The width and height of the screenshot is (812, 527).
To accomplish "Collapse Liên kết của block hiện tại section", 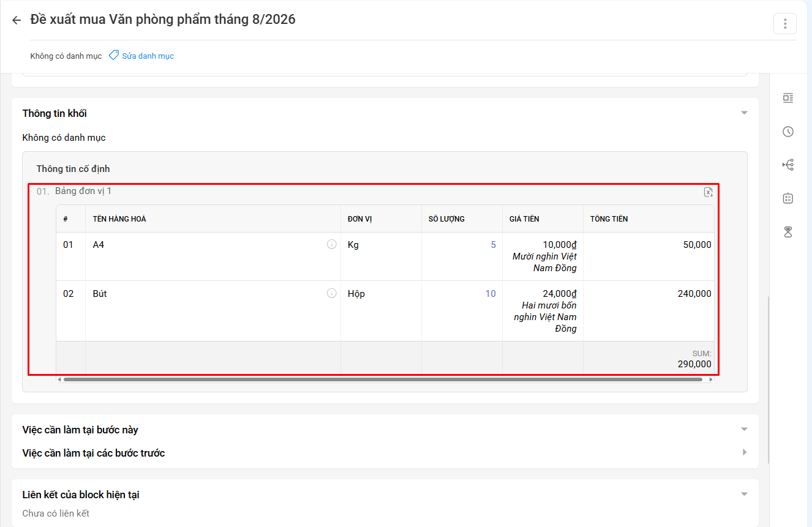I will point(744,494).
